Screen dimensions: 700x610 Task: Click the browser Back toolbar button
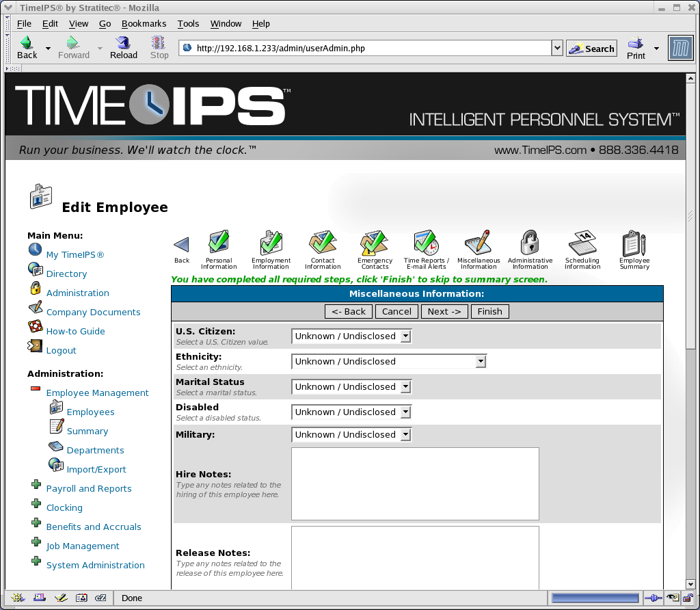27,48
